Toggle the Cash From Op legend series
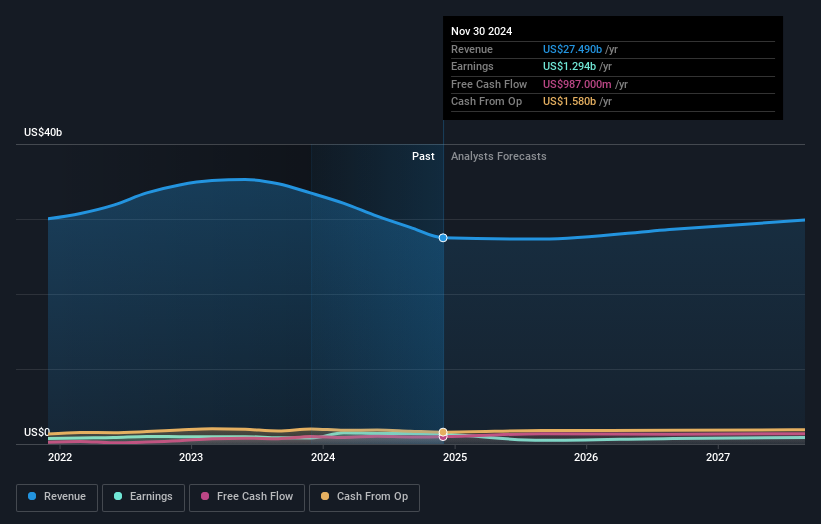This screenshot has height=524, width=821. coord(364,497)
